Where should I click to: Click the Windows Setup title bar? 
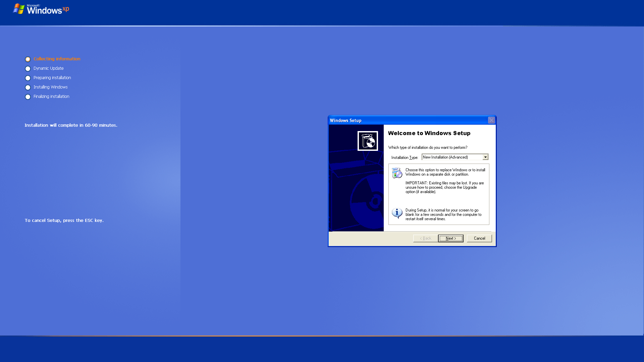point(402,120)
